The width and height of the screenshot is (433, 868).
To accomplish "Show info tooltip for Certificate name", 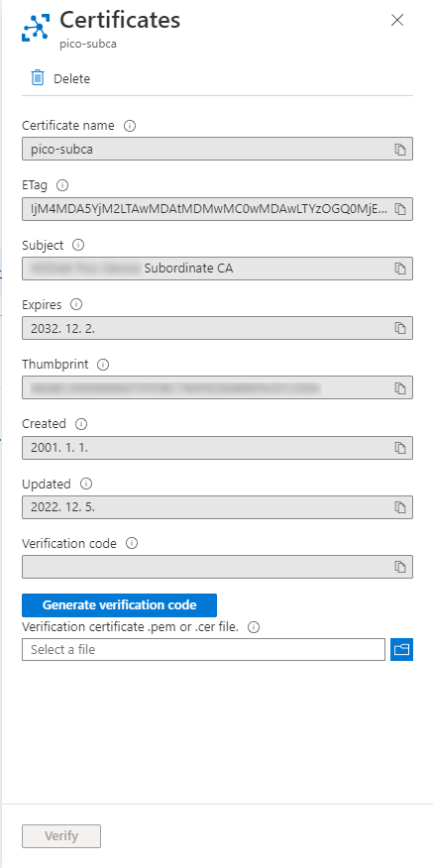I will coord(130,126).
